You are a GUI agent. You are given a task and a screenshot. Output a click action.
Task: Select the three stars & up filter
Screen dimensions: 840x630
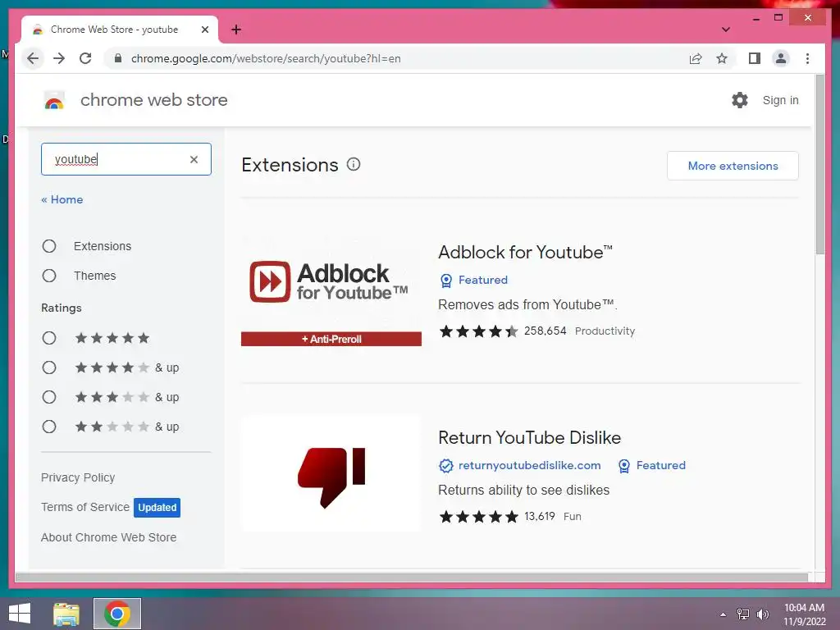49,397
